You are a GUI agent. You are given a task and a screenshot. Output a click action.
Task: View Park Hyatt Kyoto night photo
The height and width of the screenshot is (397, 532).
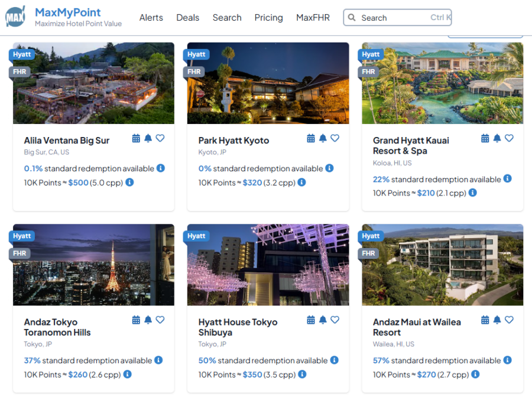268,83
